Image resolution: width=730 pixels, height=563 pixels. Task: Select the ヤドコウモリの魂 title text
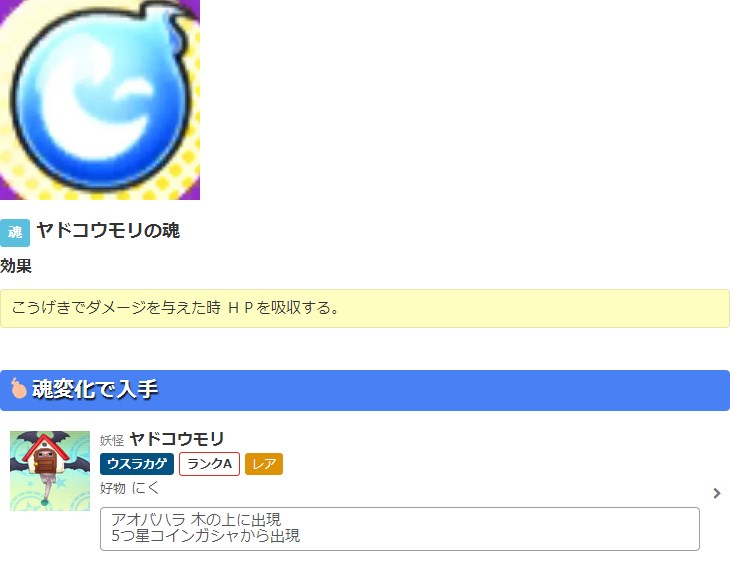coord(108,231)
